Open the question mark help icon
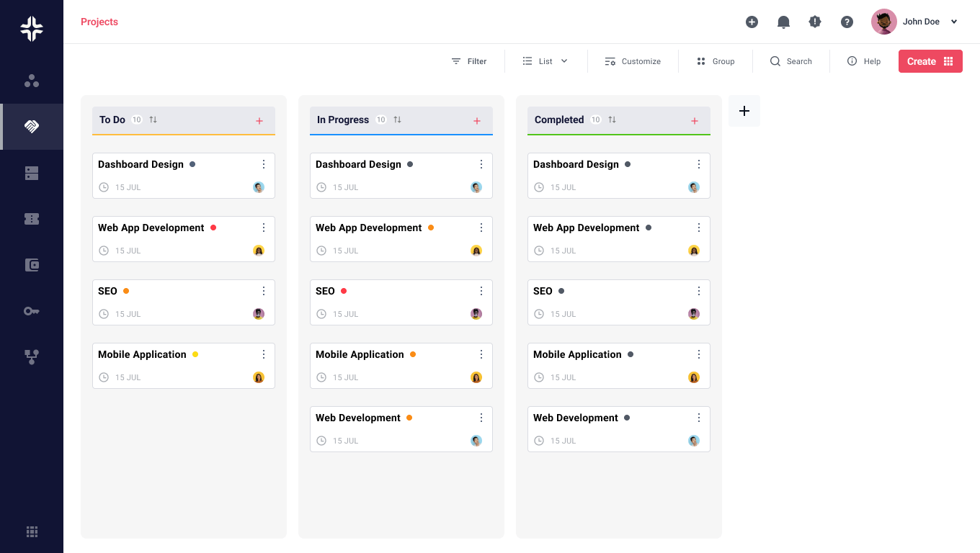 click(847, 22)
